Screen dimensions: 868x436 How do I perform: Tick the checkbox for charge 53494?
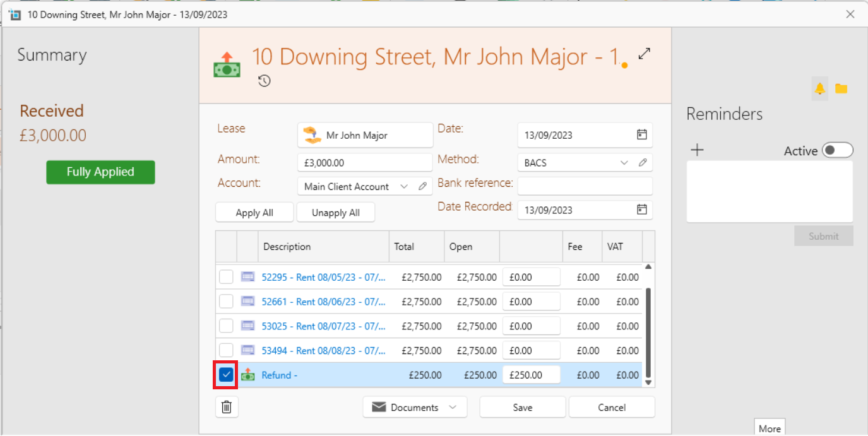pyautogui.click(x=226, y=350)
